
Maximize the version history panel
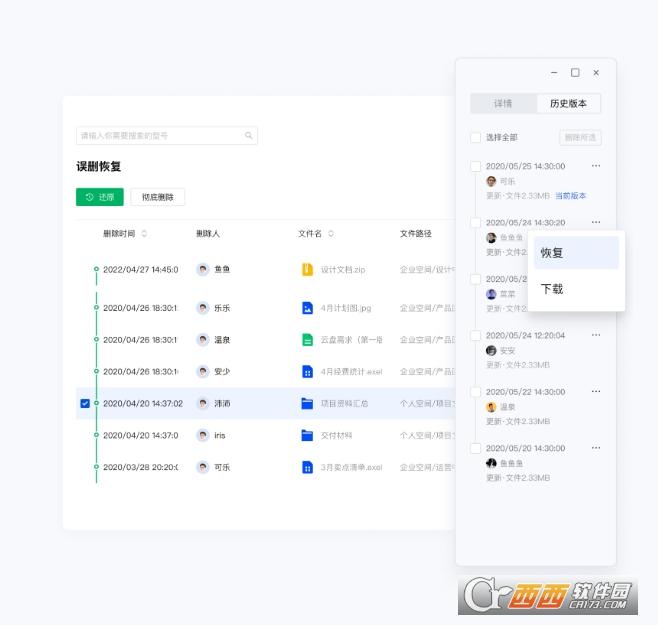(x=575, y=73)
